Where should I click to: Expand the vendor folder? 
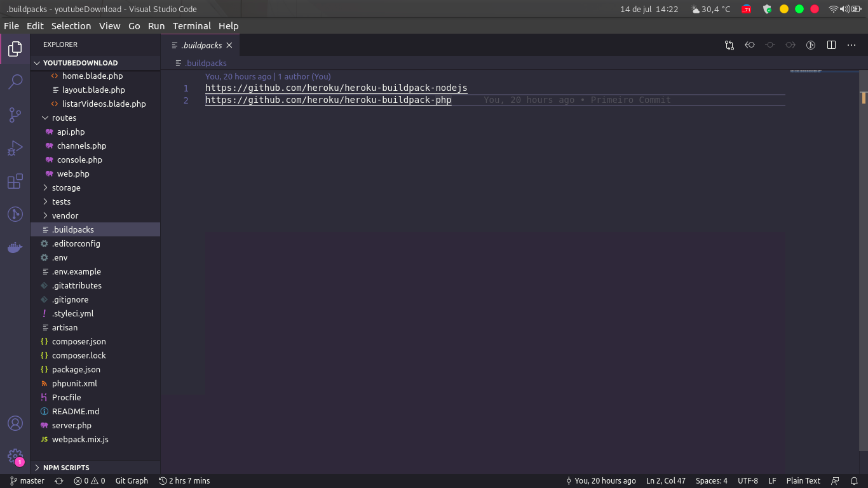95,215
